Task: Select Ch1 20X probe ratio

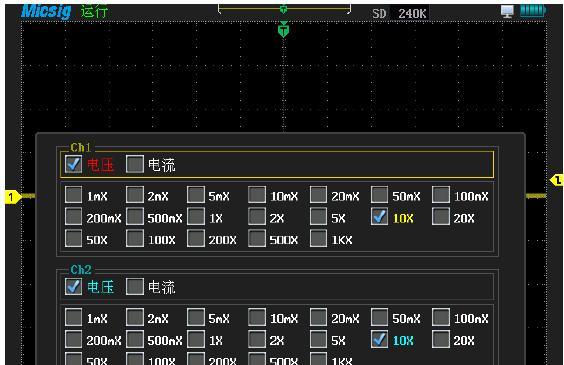Action: point(441,217)
